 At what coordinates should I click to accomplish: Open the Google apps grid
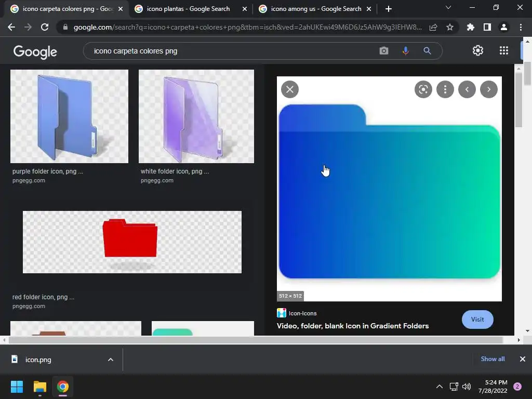point(504,50)
